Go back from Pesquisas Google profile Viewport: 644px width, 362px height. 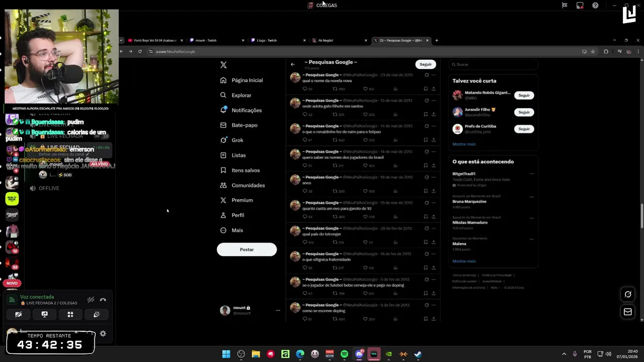tap(293, 64)
